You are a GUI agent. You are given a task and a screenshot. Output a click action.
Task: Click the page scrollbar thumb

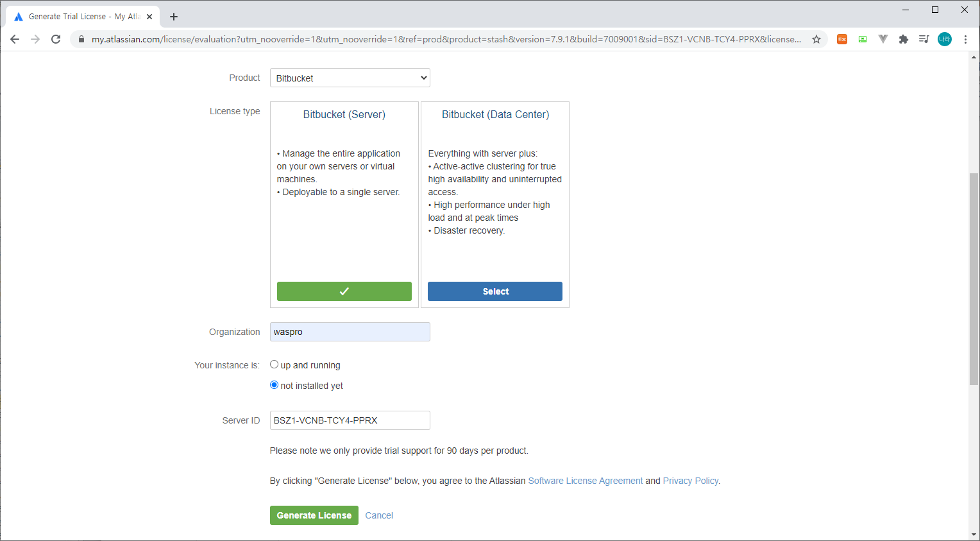[974, 279]
